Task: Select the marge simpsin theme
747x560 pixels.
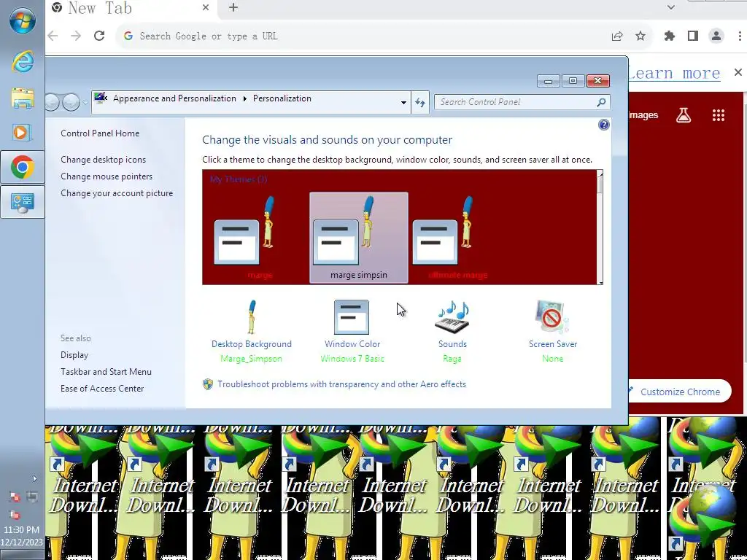Action: [359, 238]
